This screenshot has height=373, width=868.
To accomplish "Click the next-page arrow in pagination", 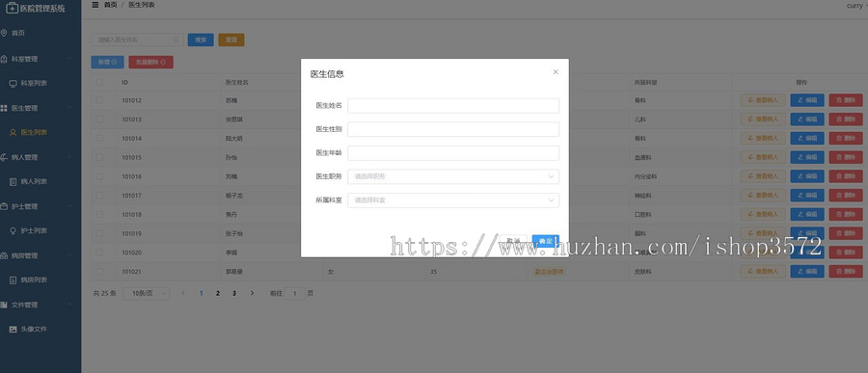I will coord(252,293).
